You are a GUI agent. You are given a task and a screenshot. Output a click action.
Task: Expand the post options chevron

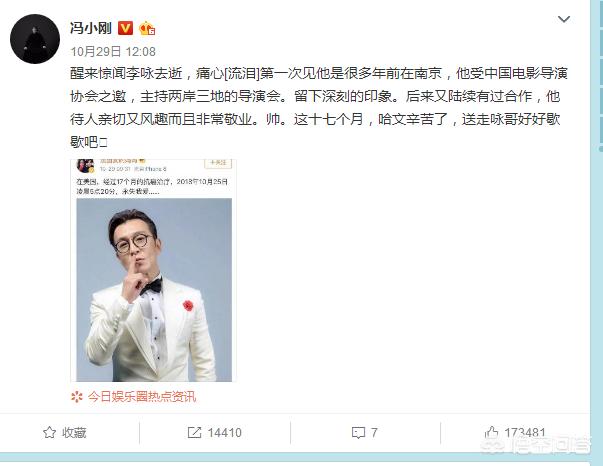[x=564, y=19]
